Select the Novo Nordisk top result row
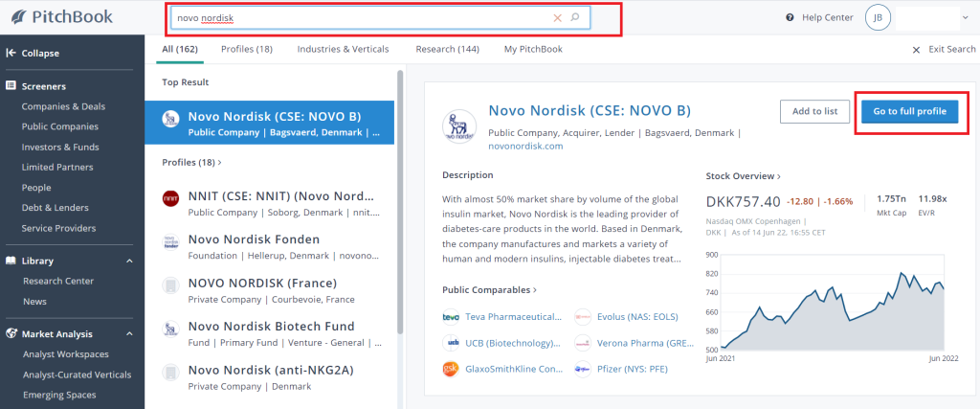 (269, 123)
